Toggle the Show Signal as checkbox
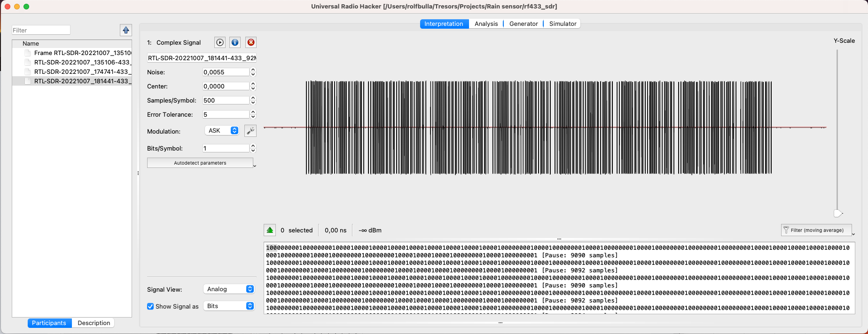This screenshot has height=334, width=868. 150,306
